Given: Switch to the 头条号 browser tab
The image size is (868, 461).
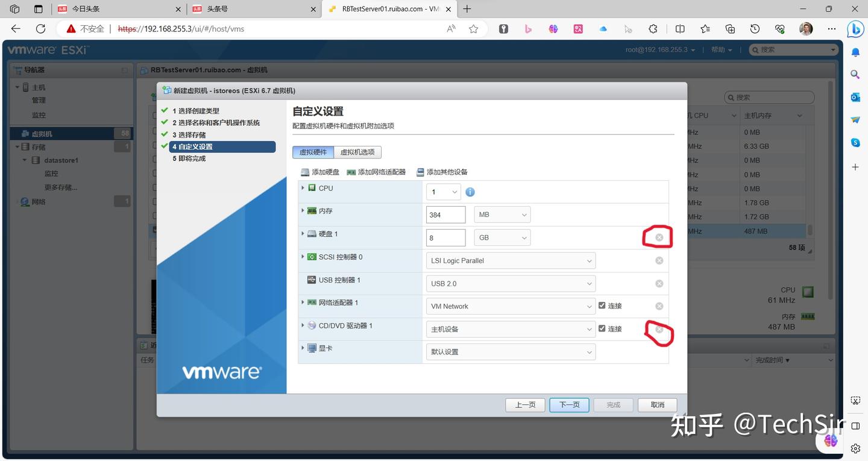Looking at the screenshot, I should pyautogui.click(x=253, y=9).
